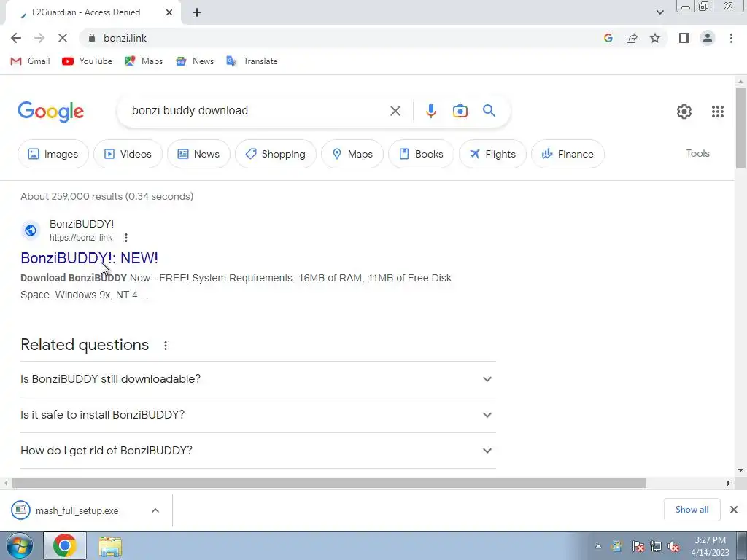Click the scroll down arrow
Viewport: 747px width, 560px height.
tap(740, 470)
